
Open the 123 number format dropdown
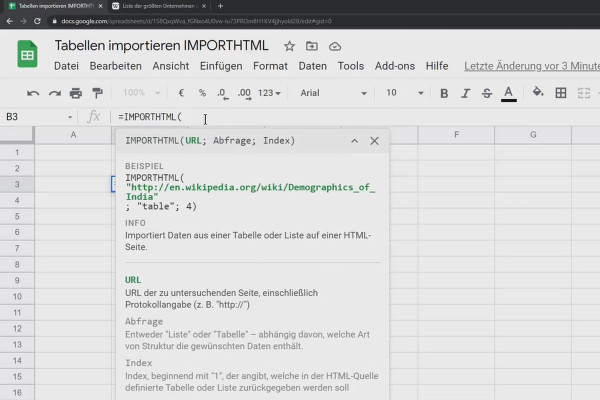(269, 93)
